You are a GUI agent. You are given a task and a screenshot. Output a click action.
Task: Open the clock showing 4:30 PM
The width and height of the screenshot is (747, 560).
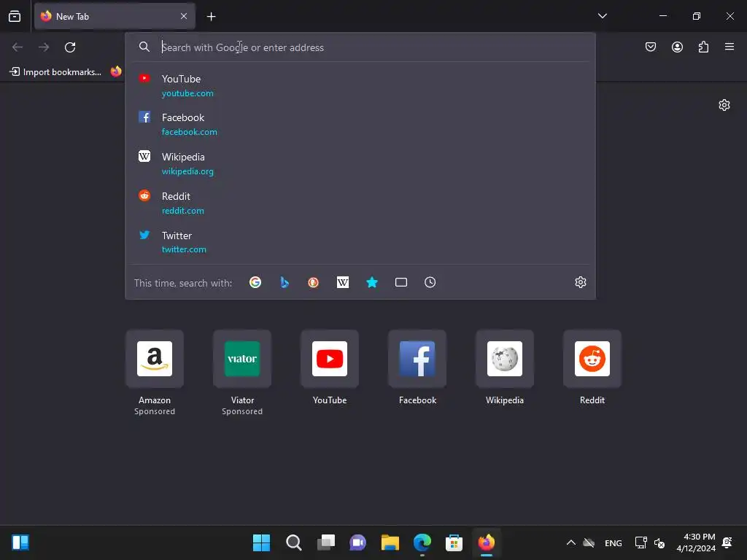click(x=696, y=542)
